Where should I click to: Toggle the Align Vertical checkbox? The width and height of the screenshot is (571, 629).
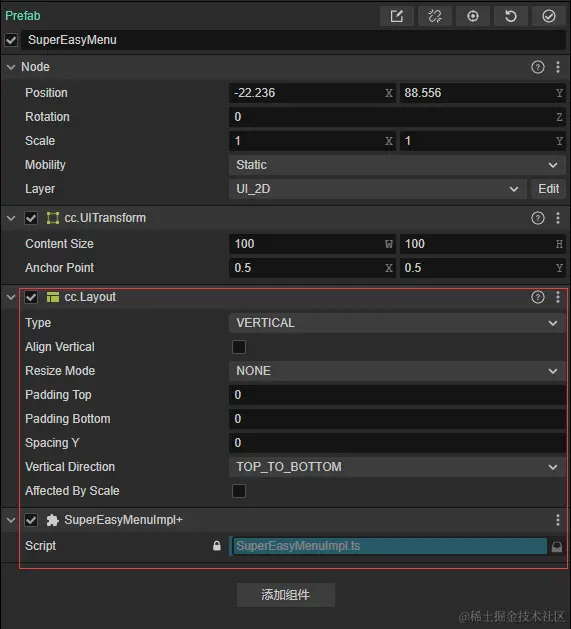pos(239,347)
